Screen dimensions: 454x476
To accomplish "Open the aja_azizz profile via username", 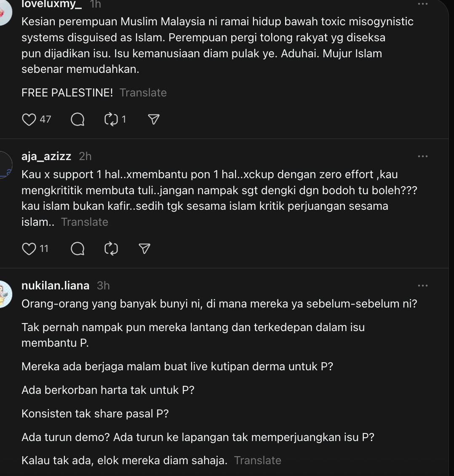I will pyautogui.click(x=46, y=156).
